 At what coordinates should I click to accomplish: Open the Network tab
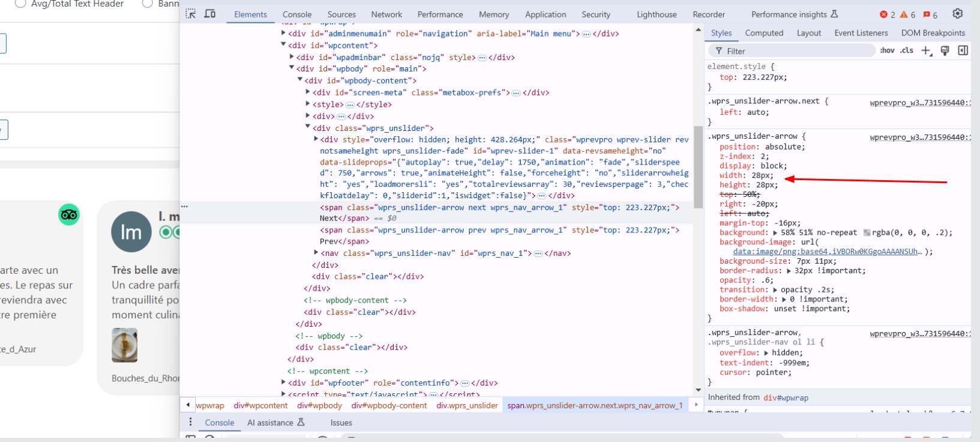pos(386,14)
